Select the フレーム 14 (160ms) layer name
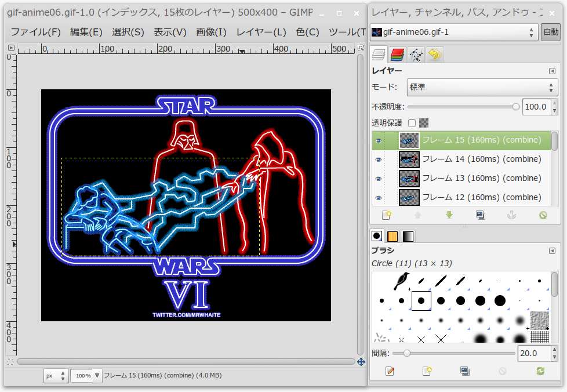 (x=482, y=159)
